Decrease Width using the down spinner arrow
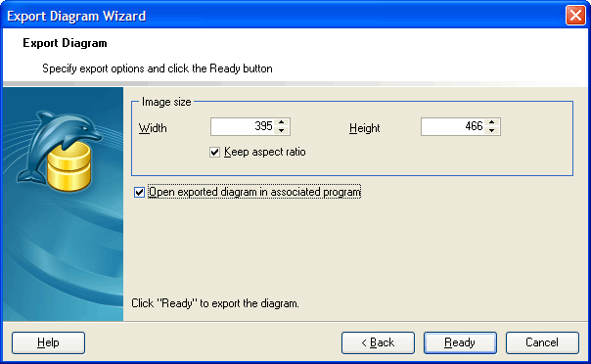 281,131
